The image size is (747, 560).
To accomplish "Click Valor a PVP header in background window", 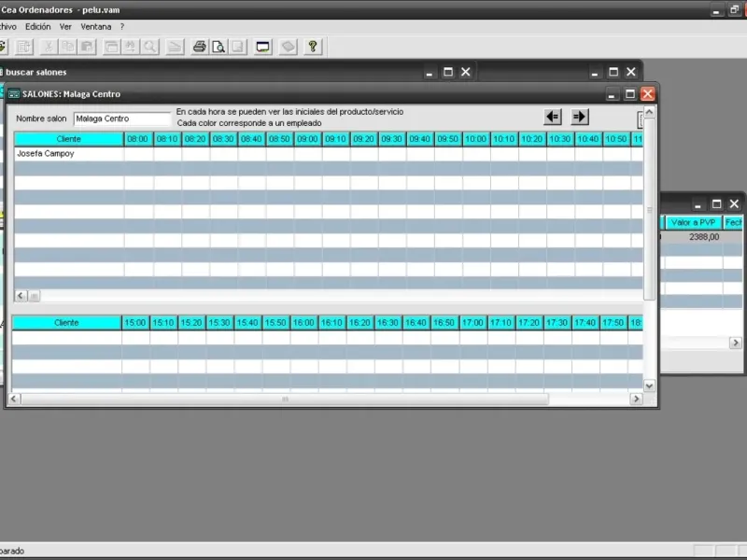I will point(693,222).
